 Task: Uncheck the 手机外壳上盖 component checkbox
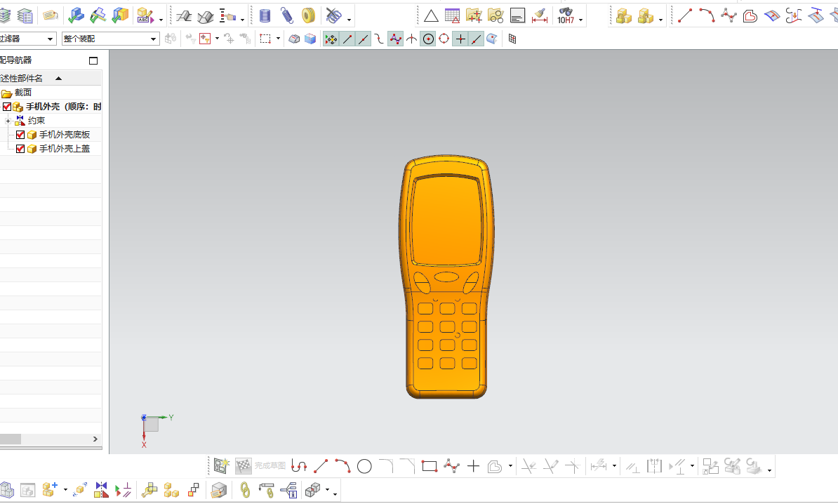(20, 149)
